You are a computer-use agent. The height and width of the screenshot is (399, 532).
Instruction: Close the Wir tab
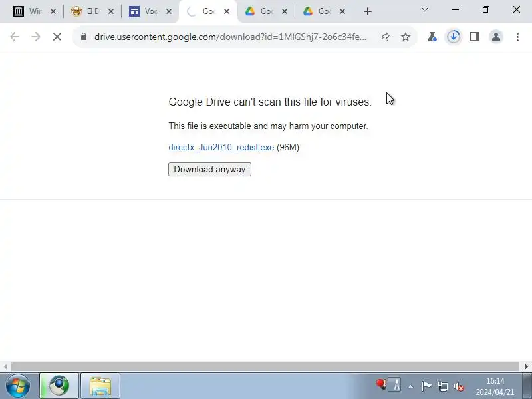[53, 11]
